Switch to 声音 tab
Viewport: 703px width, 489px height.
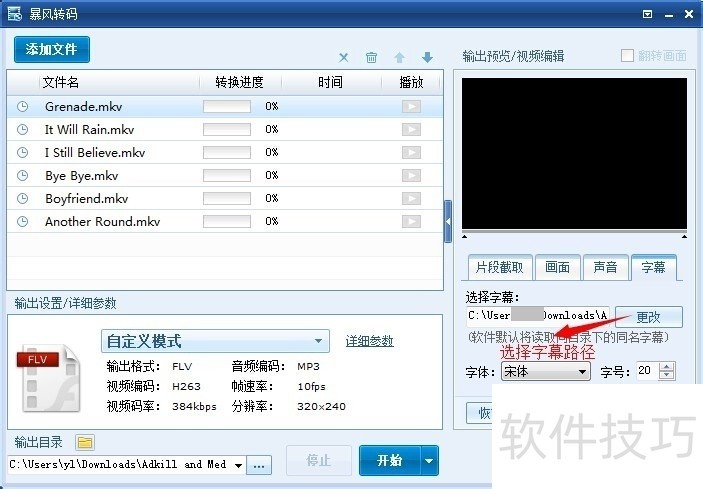pos(605,268)
